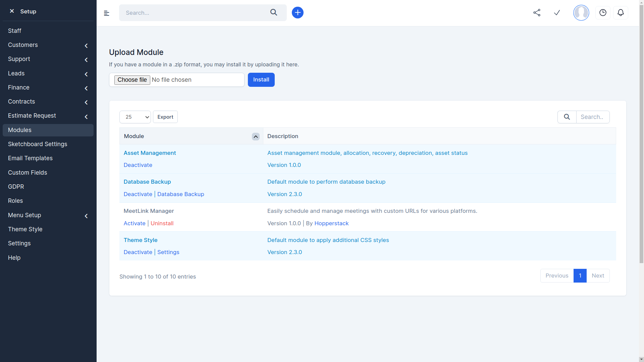Click the user profile avatar icon
Screen dimensions: 644x362
pos(581,12)
